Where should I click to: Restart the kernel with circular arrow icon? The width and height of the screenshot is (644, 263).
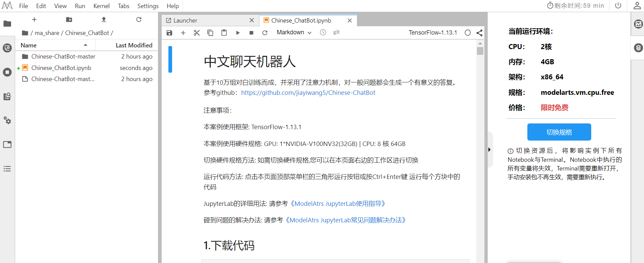click(265, 33)
